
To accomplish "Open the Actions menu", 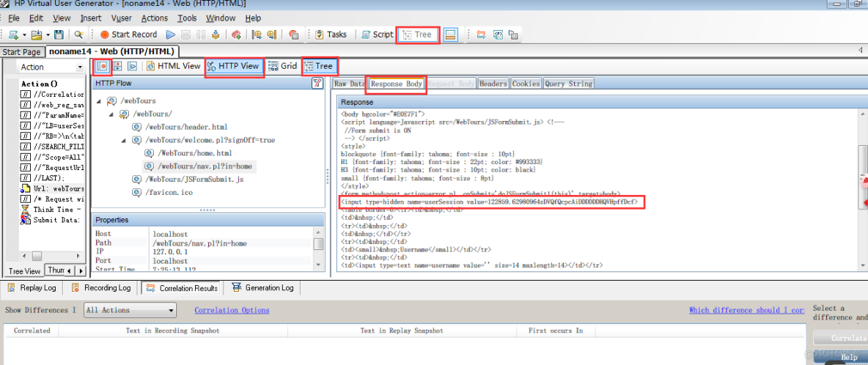I will (155, 18).
